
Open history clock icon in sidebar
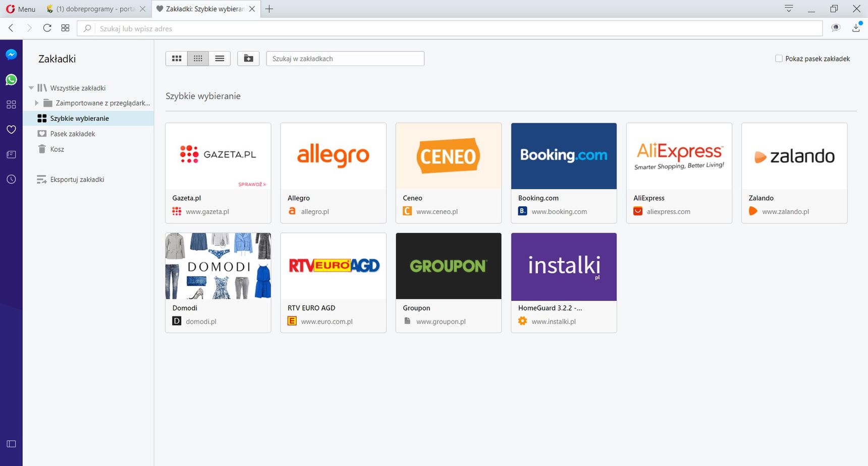click(x=11, y=179)
